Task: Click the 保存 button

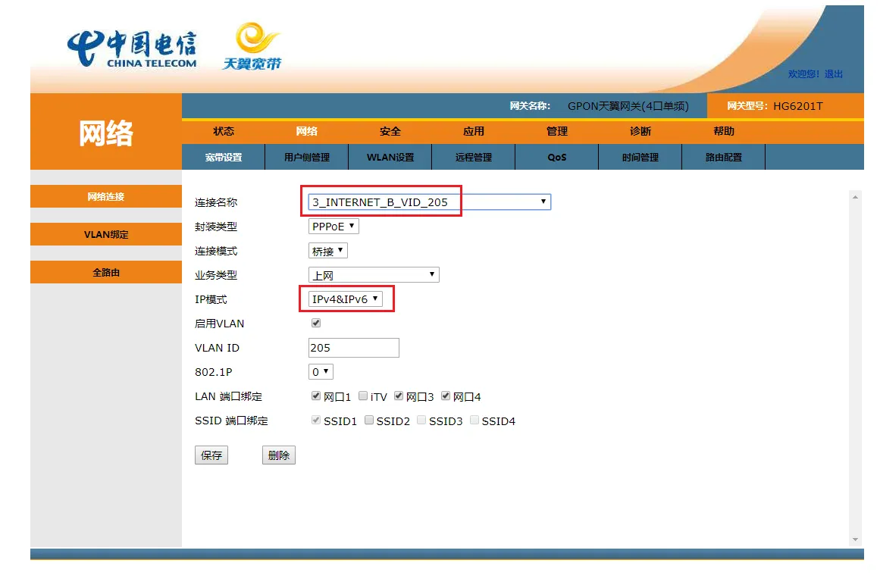Action: (x=211, y=455)
